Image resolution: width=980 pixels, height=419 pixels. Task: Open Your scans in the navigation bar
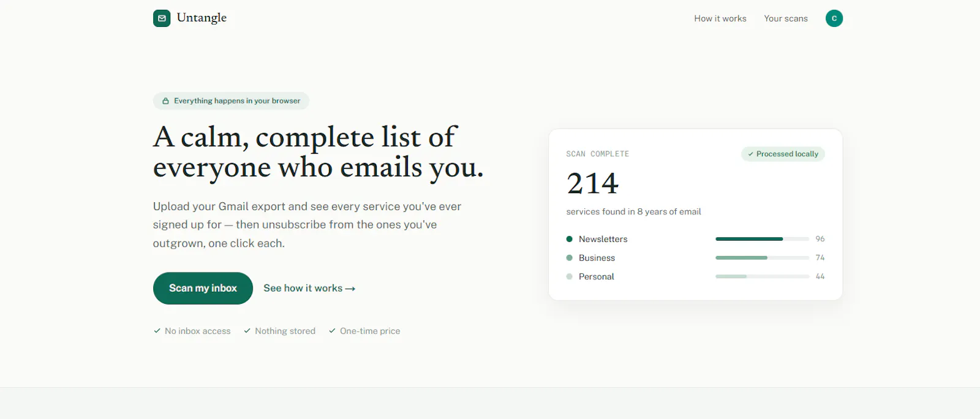tap(786, 18)
